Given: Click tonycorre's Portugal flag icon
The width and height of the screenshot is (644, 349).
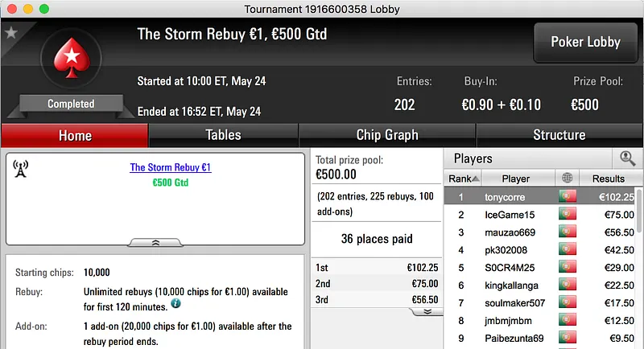Looking at the screenshot, I should (x=568, y=197).
